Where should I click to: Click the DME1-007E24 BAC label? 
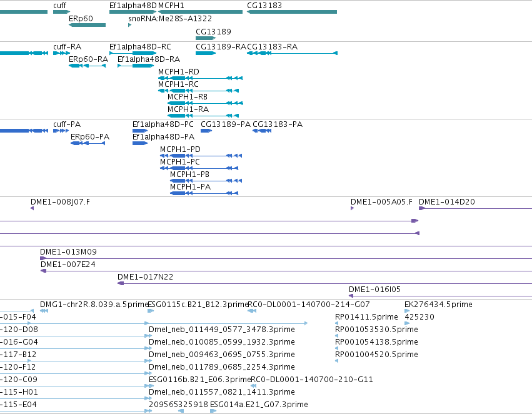point(68,265)
